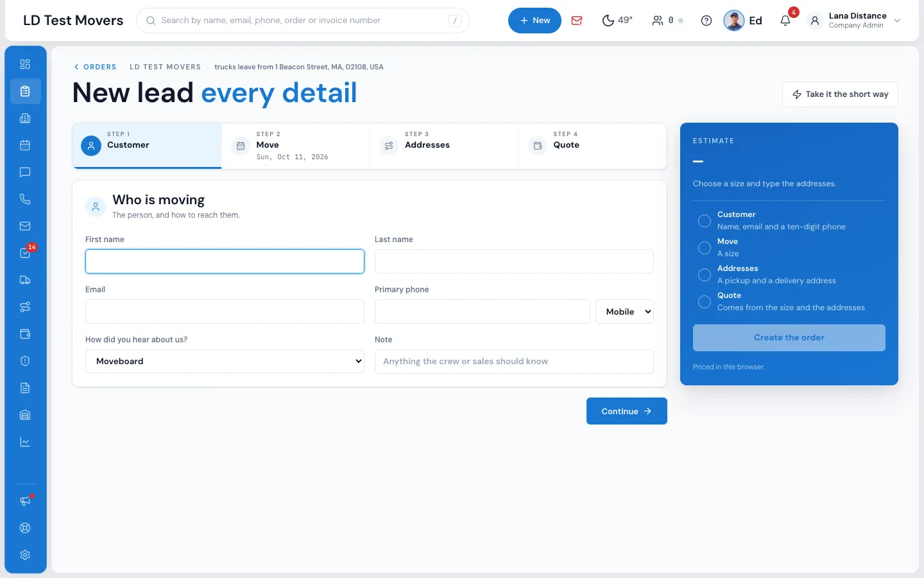
Task: Switch to the Step 3 Addresses tab
Action: pos(444,146)
